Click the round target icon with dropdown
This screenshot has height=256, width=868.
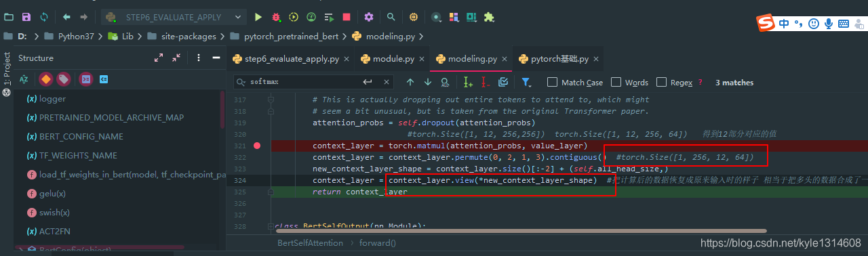tap(437, 16)
